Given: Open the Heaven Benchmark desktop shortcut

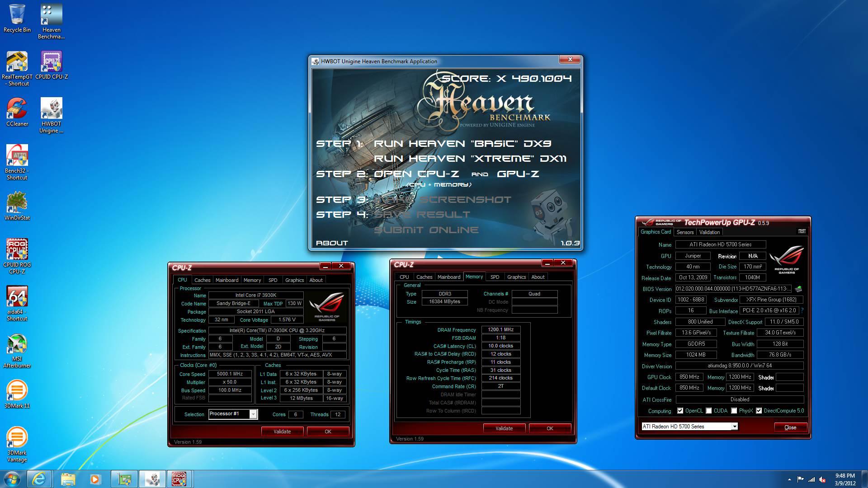Looking at the screenshot, I should [x=51, y=22].
